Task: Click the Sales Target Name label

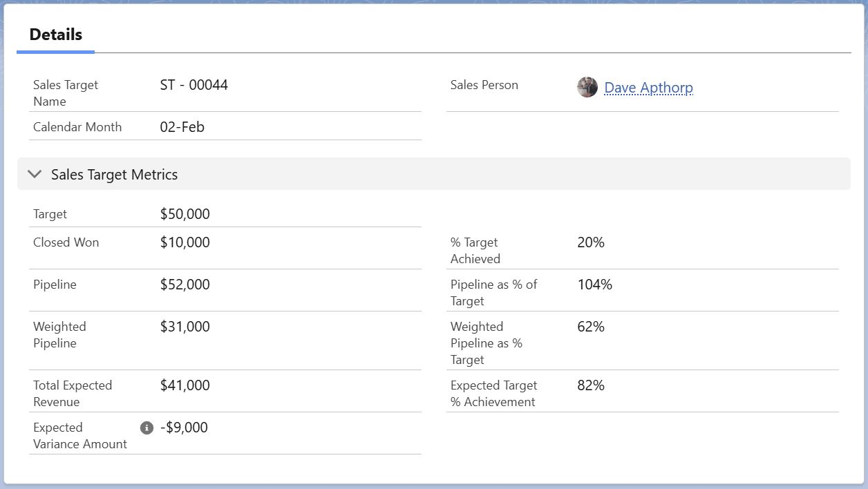Action: (x=66, y=93)
